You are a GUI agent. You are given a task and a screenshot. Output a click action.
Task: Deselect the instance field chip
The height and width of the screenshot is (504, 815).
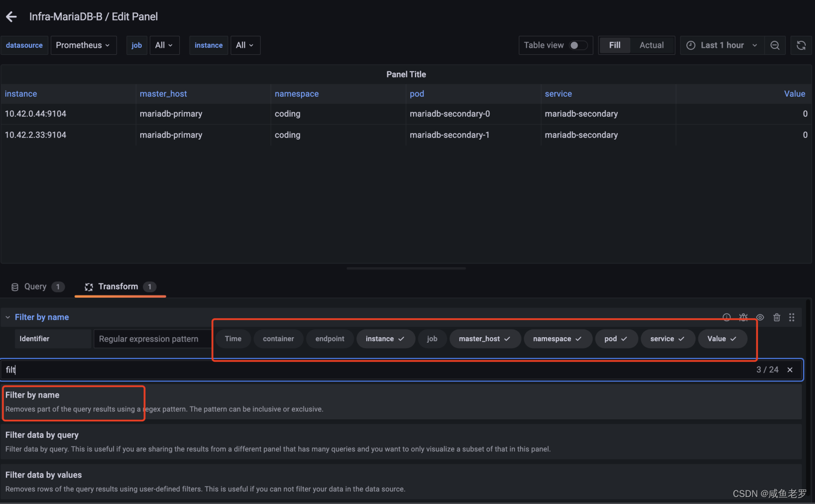pos(385,339)
